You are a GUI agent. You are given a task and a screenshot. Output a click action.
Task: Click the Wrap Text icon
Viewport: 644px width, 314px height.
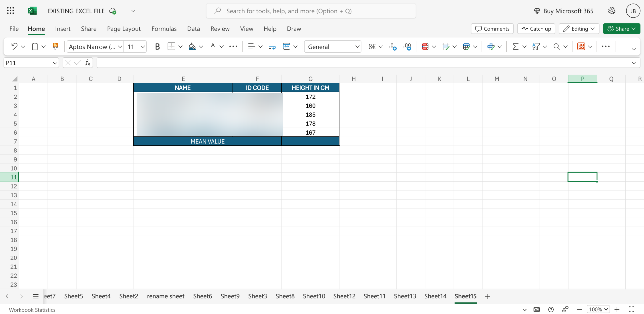272,47
